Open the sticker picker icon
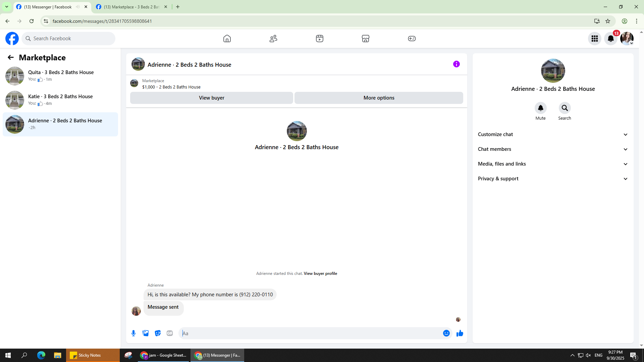Viewport: 644px width, 362px height. (158, 333)
